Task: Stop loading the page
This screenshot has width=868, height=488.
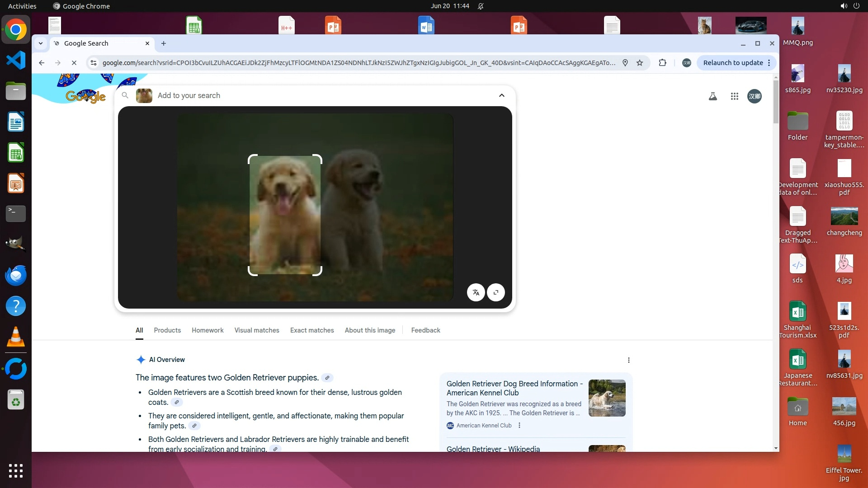Action: 74,63
